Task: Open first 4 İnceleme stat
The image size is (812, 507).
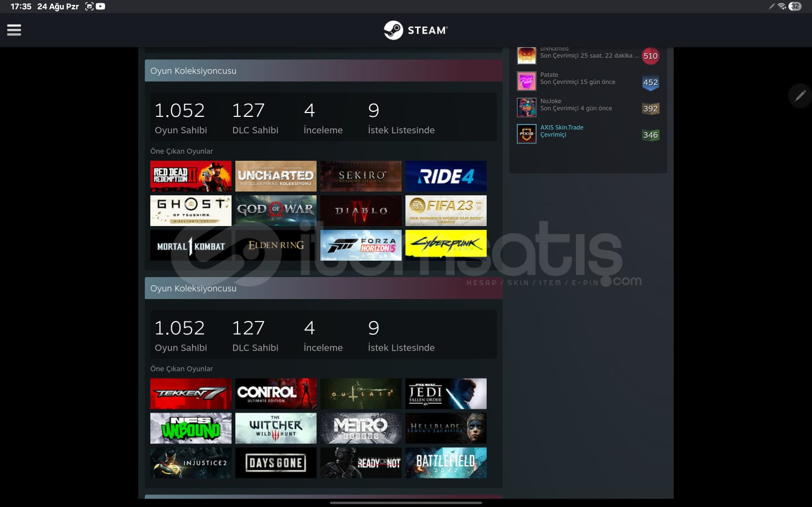Action: [x=323, y=118]
